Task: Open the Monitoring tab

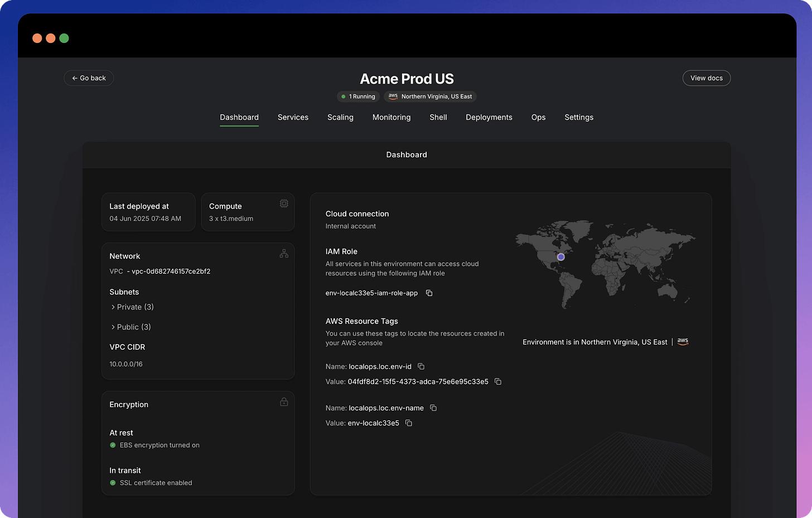Action: (391, 118)
